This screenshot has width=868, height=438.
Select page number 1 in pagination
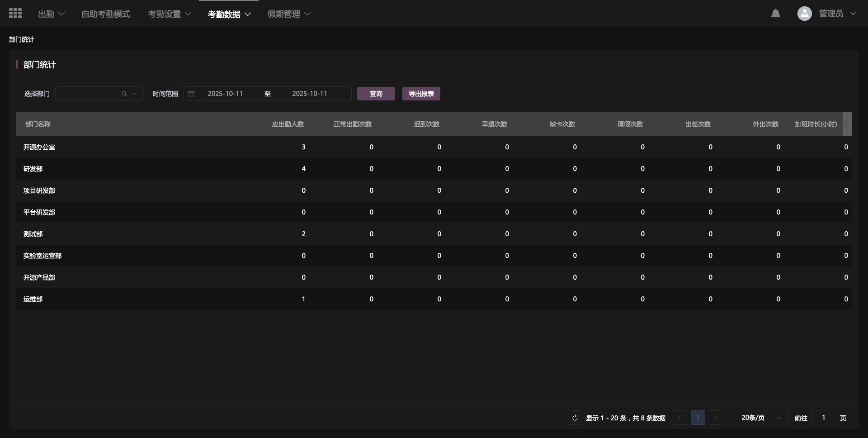[698, 418]
